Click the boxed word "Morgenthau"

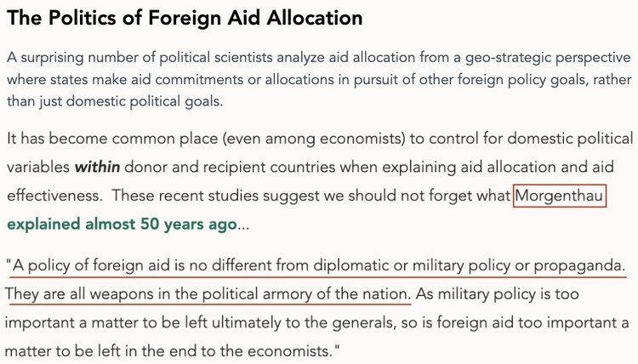click(559, 195)
